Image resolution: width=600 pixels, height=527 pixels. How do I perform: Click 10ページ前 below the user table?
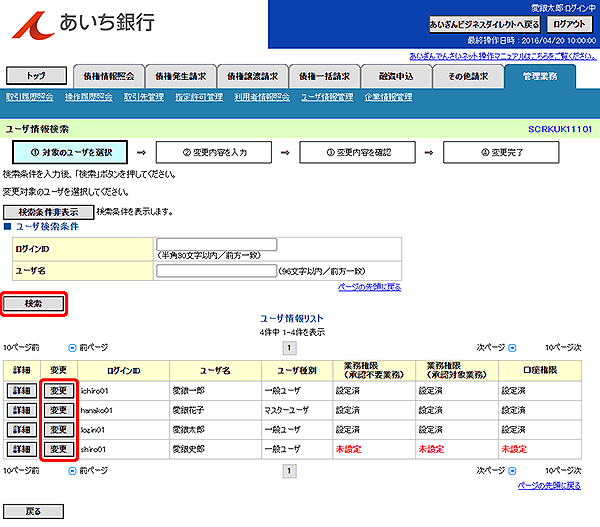(21, 470)
